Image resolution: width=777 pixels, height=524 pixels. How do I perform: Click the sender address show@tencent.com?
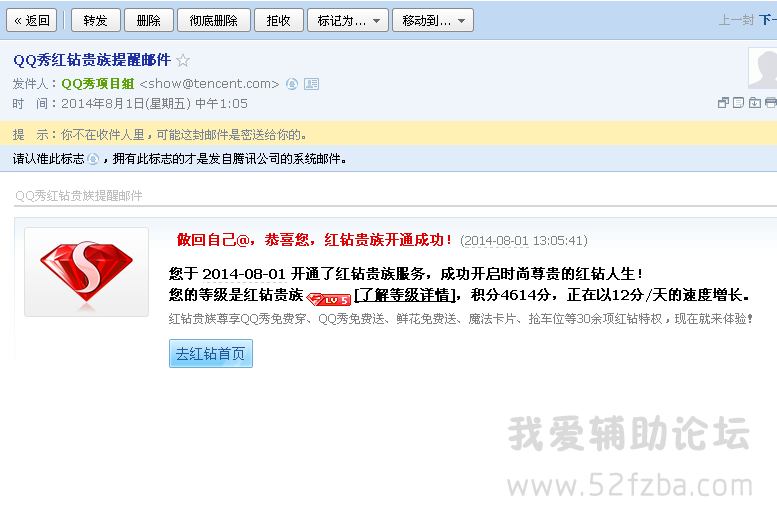coord(210,84)
